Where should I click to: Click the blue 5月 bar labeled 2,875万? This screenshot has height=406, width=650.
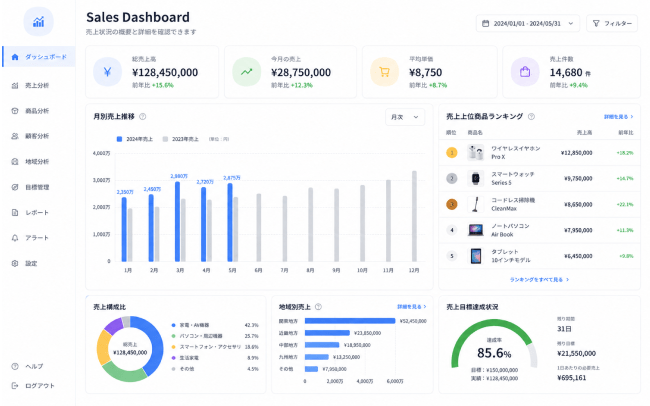click(x=230, y=222)
